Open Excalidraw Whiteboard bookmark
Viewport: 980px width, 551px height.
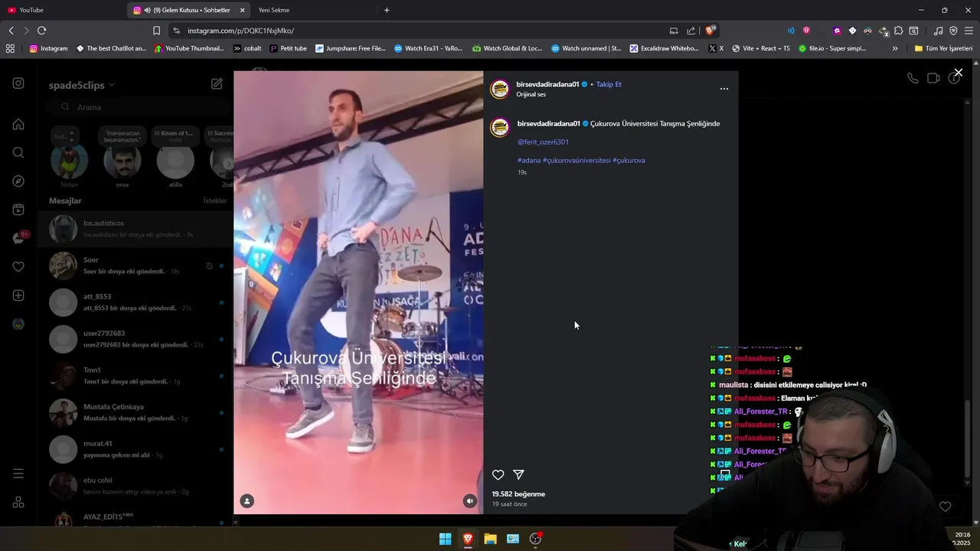point(664,48)
